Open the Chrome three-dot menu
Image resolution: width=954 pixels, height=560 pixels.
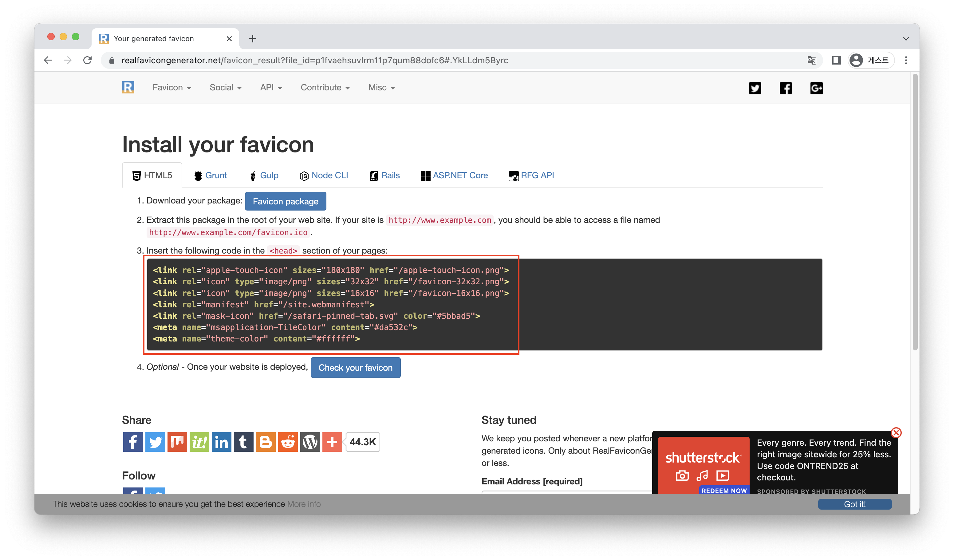click(905, 60)
